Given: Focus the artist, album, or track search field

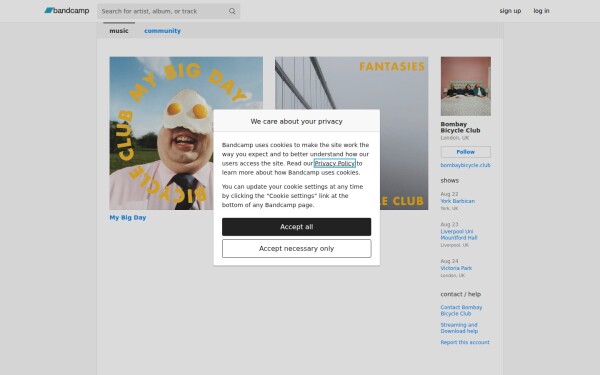Looking at the screenshot, I should [x=168, y=11].
